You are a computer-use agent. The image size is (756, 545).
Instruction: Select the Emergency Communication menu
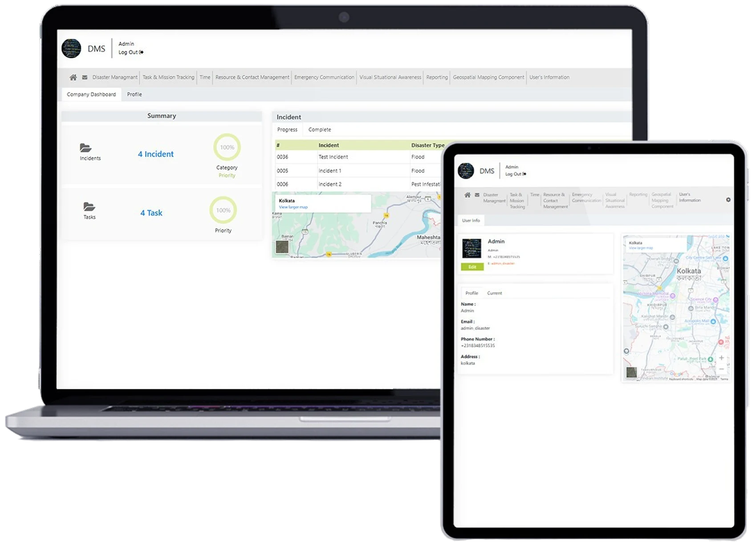coord(324,77)
